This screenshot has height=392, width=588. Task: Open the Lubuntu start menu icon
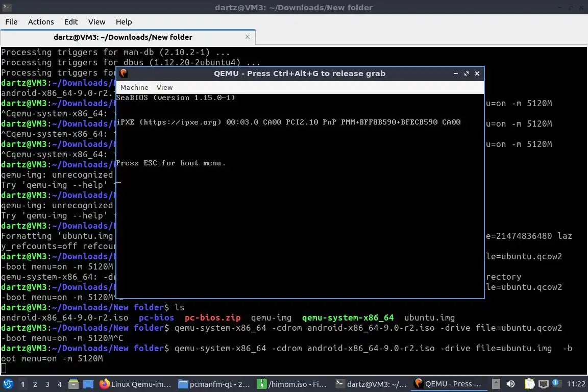[x=8, y=384]
